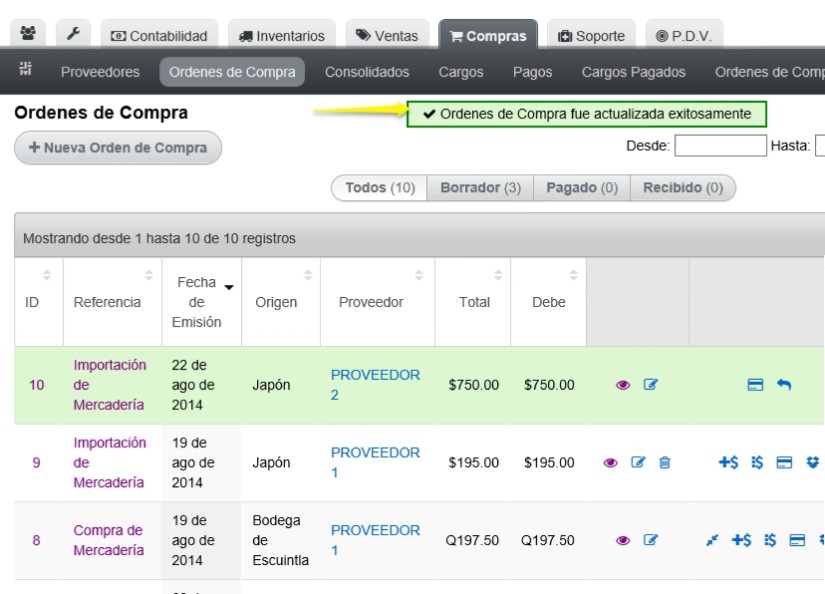This screenshot has height=594, width=825.
Task: Open the wrench settings tab
Action: point(73,34)
